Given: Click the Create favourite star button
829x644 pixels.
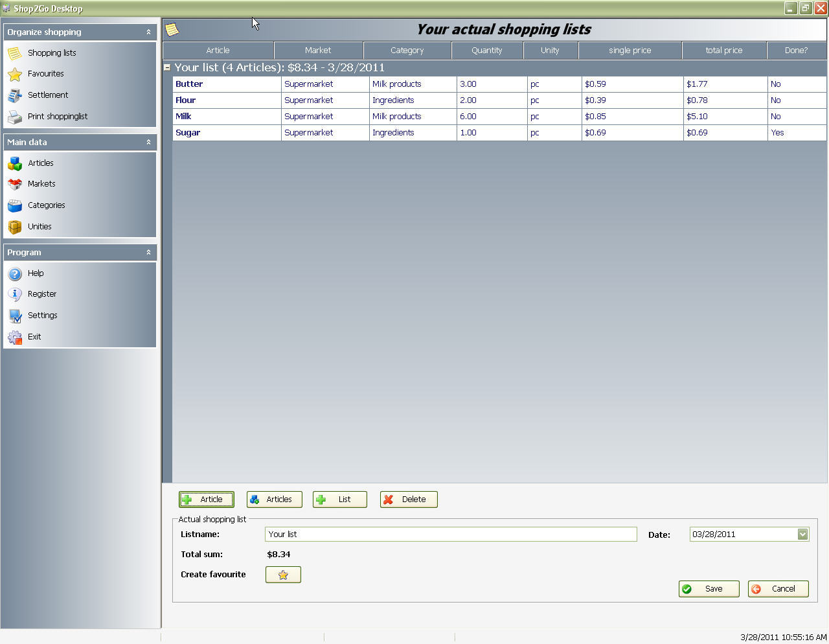Looking at the screenshot, I should pyautogui.click(x=283, y=575).
